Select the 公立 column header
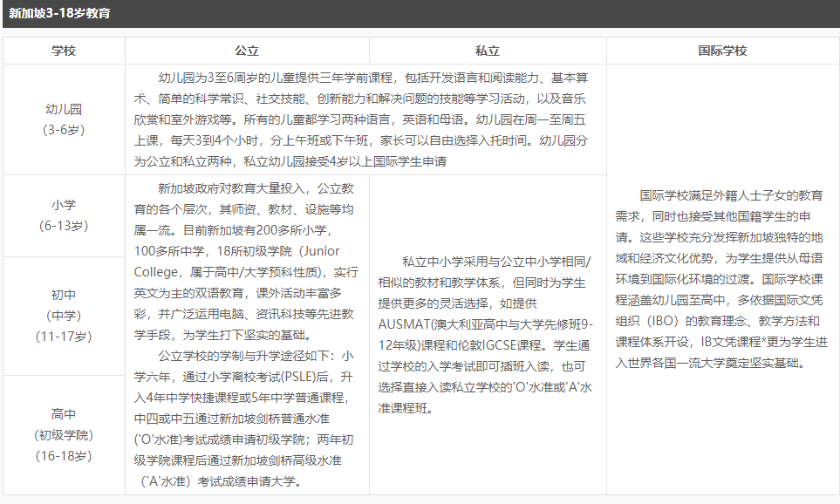Image resolution: width=840 pixels, height=504 pixels. 249,50
